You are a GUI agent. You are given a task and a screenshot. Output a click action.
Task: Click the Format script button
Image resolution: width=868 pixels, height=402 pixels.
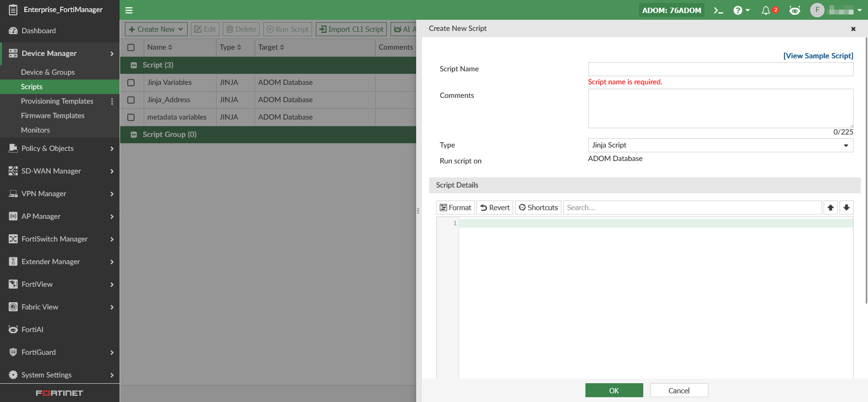pyautogui.click(x=455, y=208)
